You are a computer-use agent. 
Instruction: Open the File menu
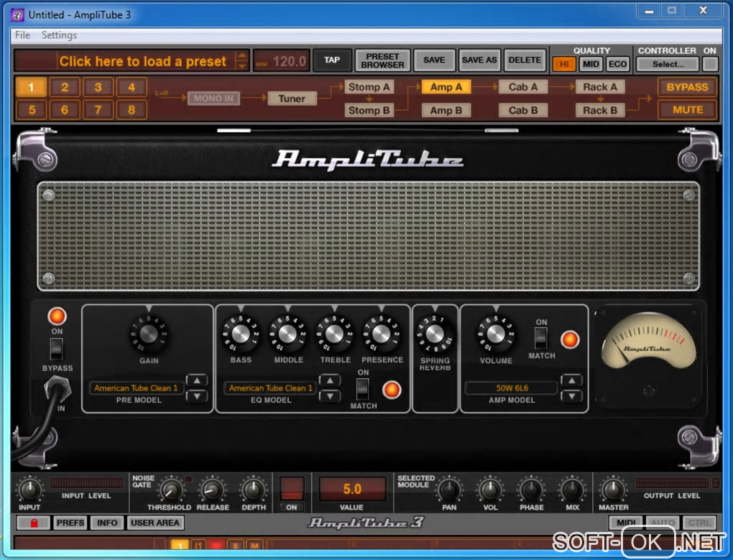tap(22, 35)
